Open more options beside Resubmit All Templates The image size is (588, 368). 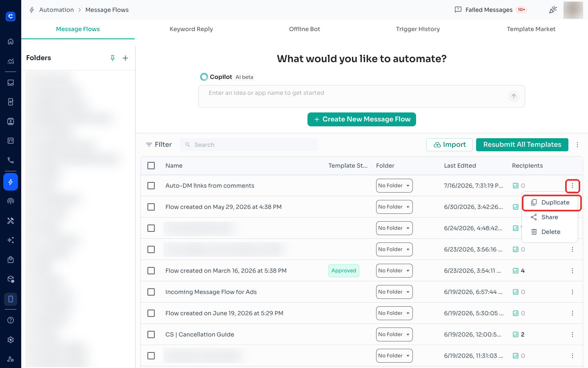point(577,145)
